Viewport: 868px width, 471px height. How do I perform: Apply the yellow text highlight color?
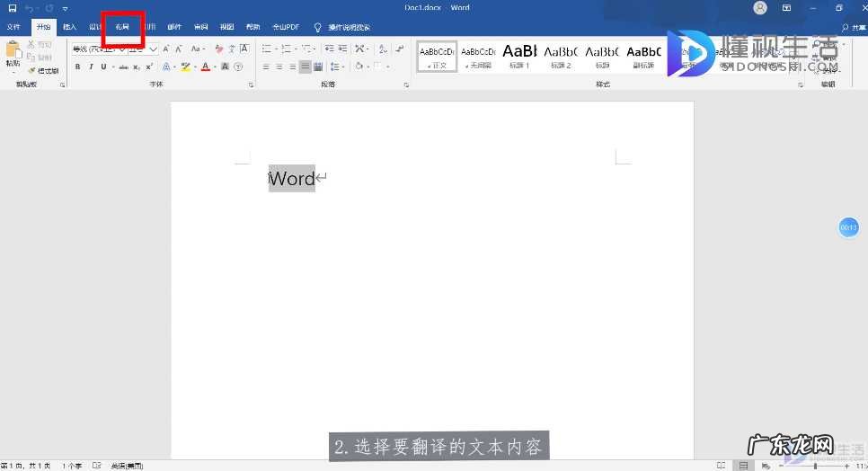[185, 67]
